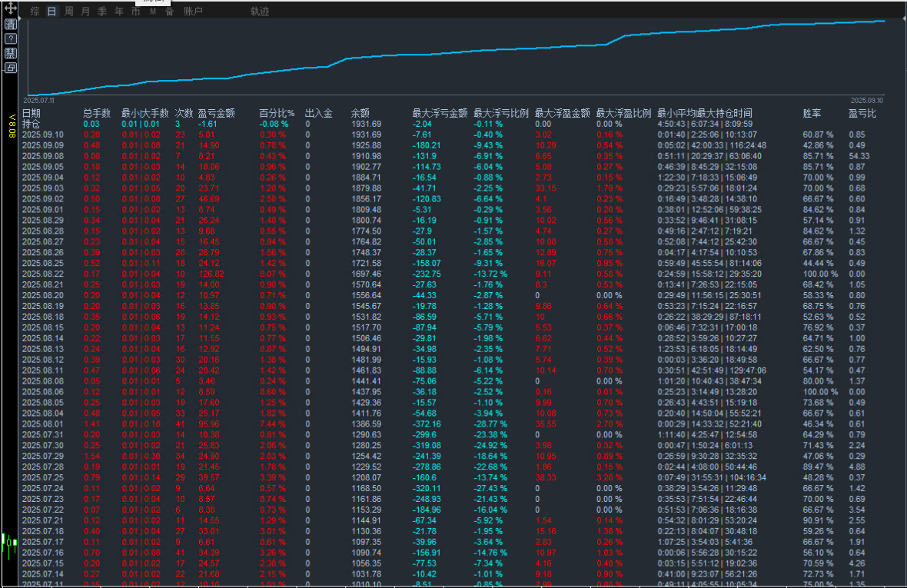The height and width of the screenshot is (588, 907).
Task: Click the 备 tab in the top bar
Action: 169,12
